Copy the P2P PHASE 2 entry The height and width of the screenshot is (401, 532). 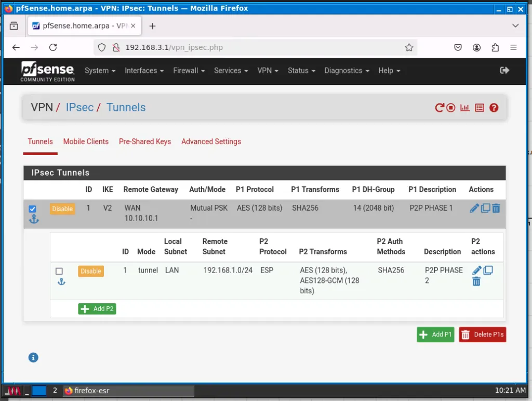click(488, 270)
